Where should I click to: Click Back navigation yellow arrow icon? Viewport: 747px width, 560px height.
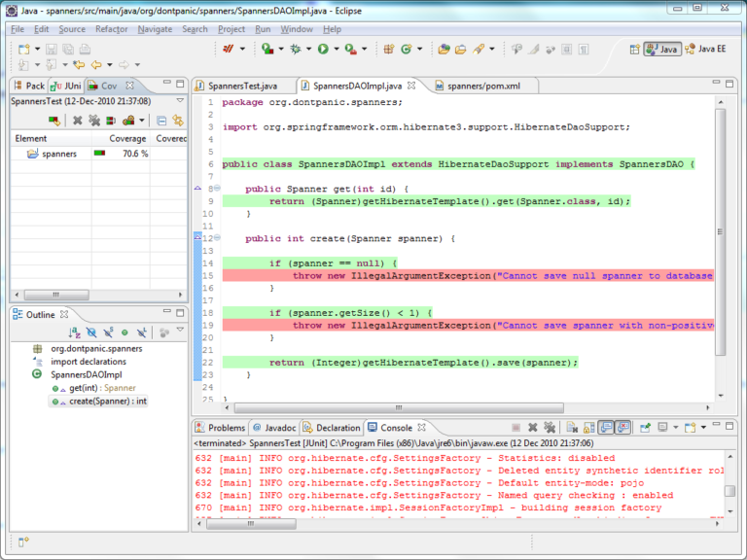pos(96,65)
